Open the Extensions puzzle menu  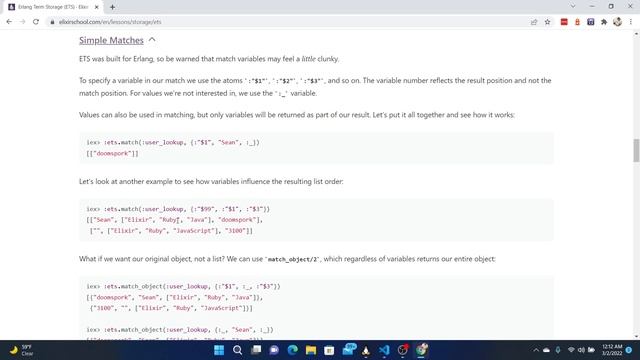pyautogui.click(x=604, y=22)
